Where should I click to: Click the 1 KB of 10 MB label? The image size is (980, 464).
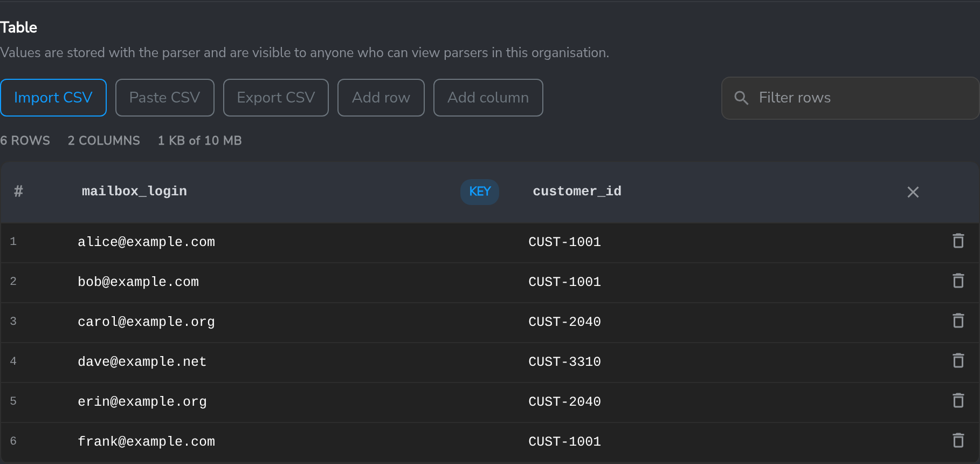pyautogui.click(x=199, y=140)
